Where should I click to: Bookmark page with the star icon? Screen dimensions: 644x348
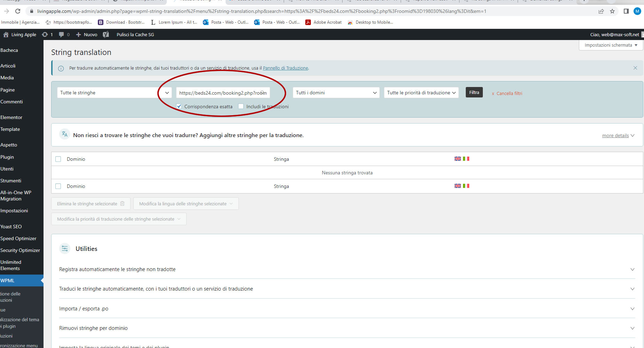(x=612, y=11)
